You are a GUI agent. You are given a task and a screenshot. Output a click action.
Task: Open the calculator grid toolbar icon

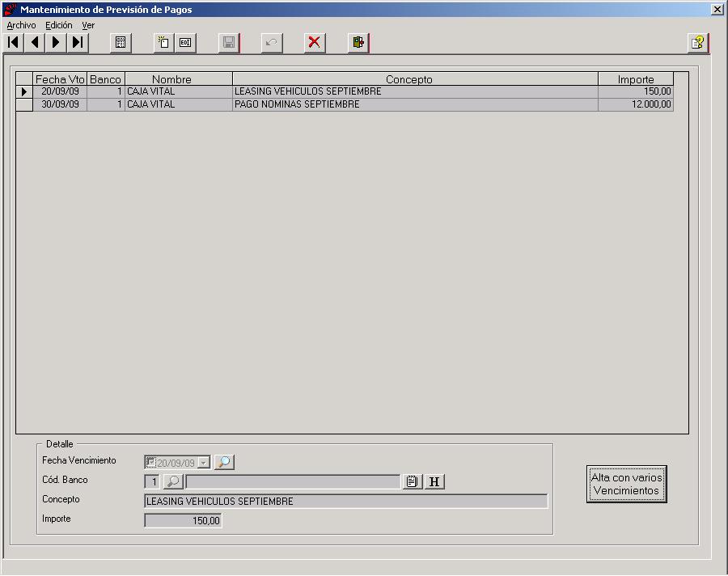click(x=121, y=43)
